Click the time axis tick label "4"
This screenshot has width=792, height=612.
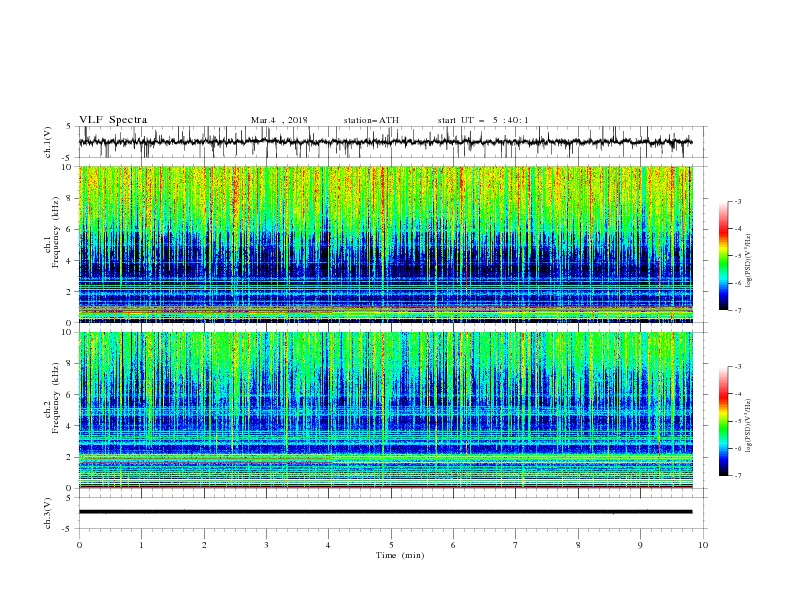(328, 545)
